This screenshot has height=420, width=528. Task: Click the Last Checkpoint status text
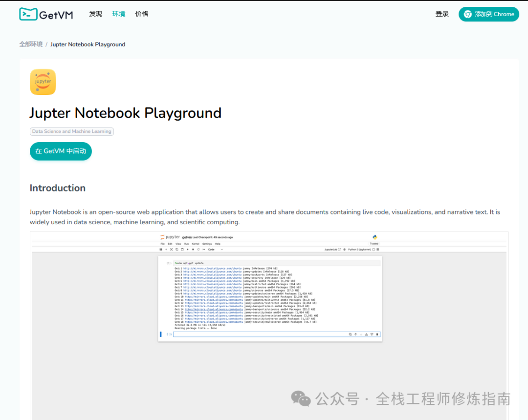[x=213, y=237]
